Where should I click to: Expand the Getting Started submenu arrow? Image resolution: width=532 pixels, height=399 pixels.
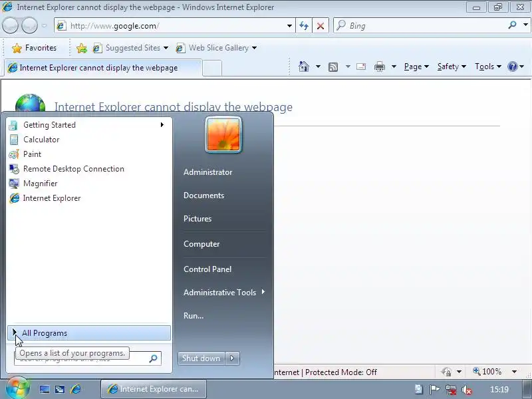coord(162,125)
